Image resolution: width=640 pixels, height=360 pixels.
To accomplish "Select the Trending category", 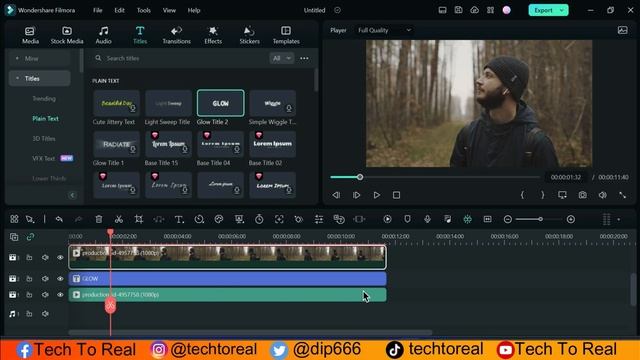I will coord(44,98).
